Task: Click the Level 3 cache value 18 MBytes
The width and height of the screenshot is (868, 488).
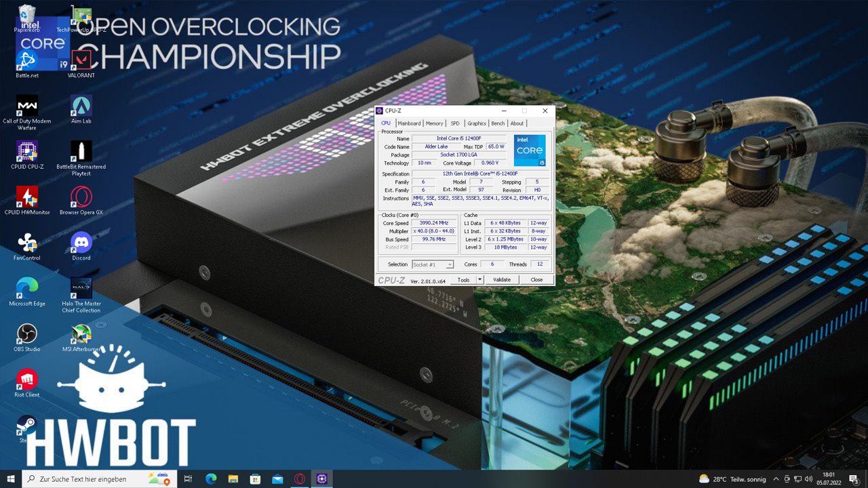Action: point(507,247)
